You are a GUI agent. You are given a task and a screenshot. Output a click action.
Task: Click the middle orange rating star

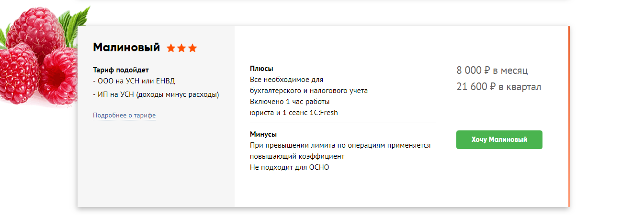point(182,48)
